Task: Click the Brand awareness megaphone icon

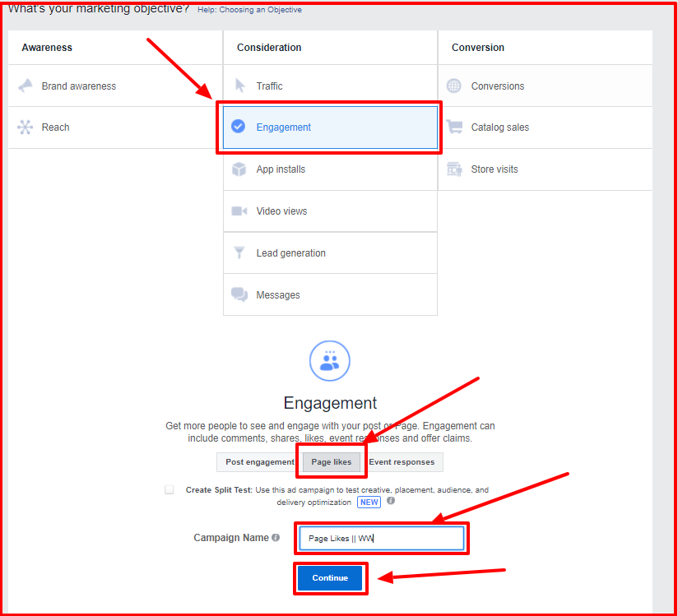Action: point(26,86)
